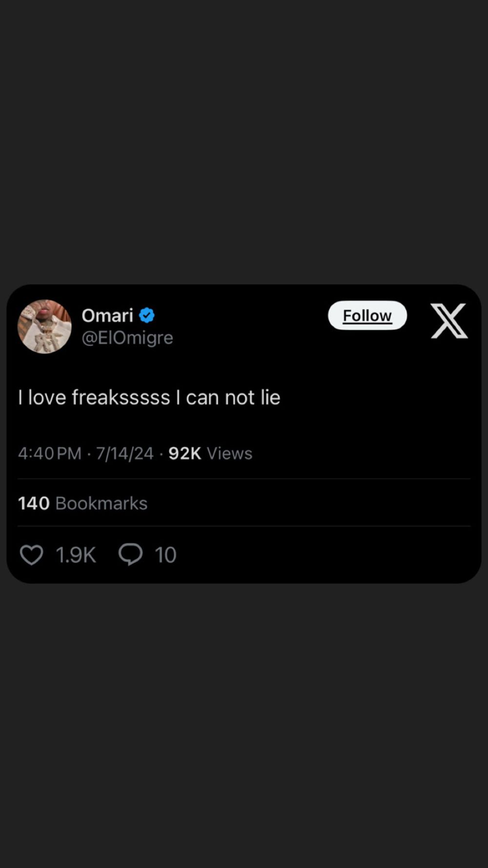
Task: Like the tweet with the heart icon
Action: pyautogui.click(x=31, y=555)
